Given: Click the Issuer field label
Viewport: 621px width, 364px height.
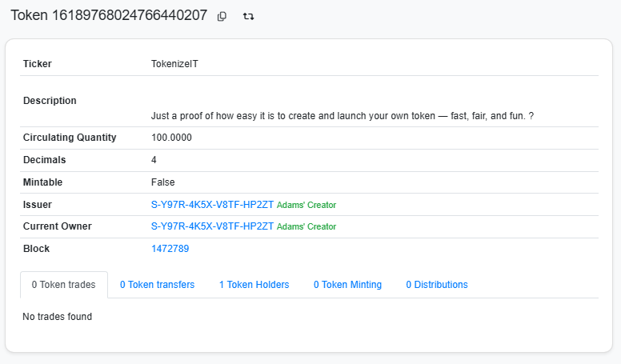Looking at the screenshot, I should point(38,205).
